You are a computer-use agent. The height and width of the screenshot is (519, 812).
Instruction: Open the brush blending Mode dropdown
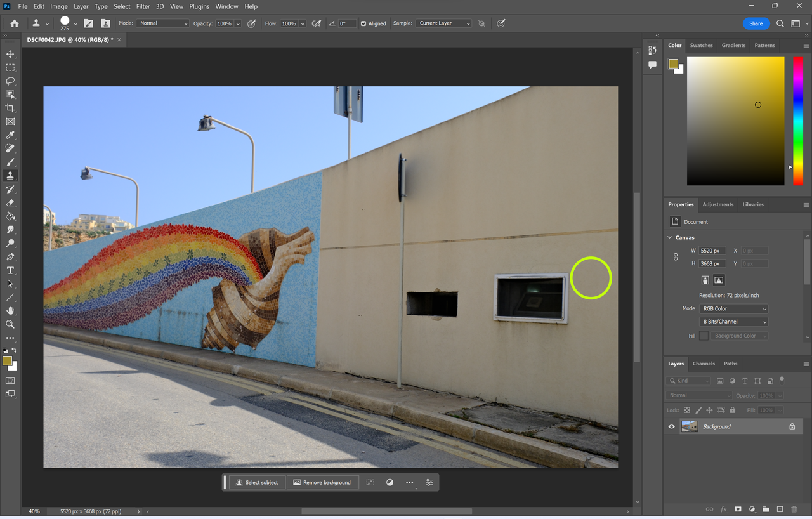point(162,23)
